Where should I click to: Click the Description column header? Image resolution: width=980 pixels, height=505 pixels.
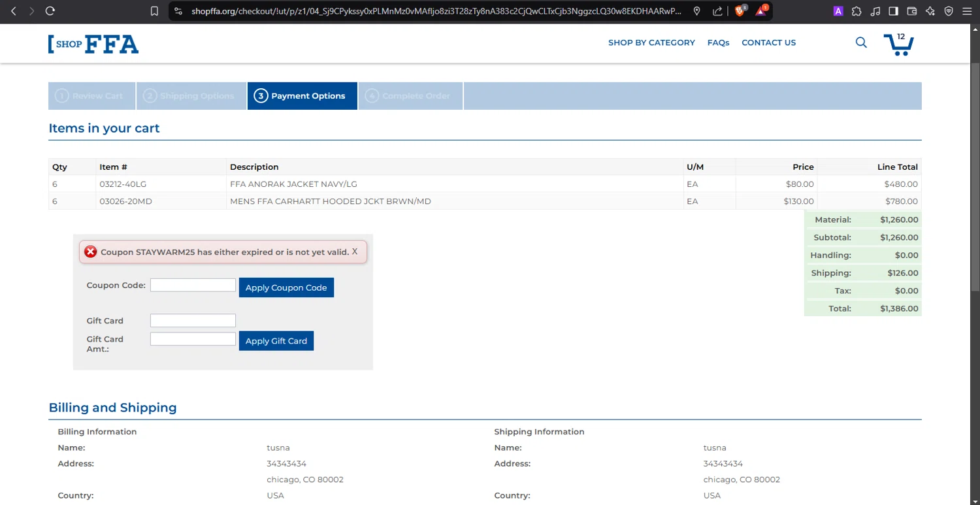254,167
